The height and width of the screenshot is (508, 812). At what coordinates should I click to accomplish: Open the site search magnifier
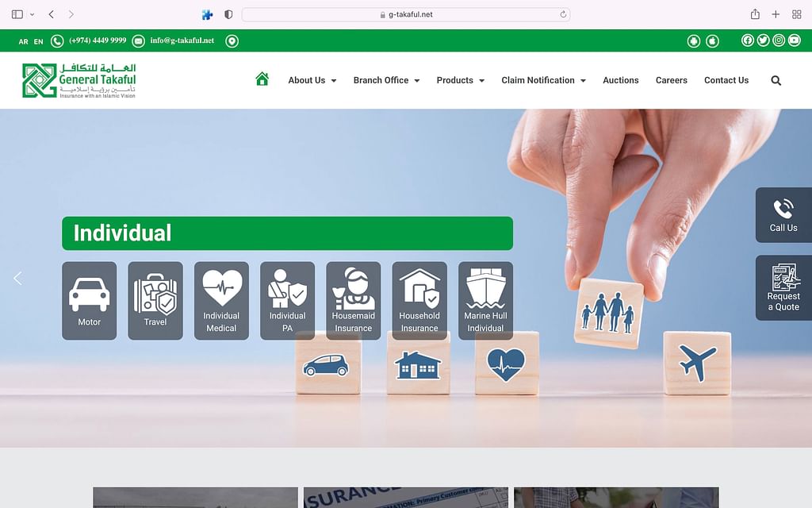[776, 80]
